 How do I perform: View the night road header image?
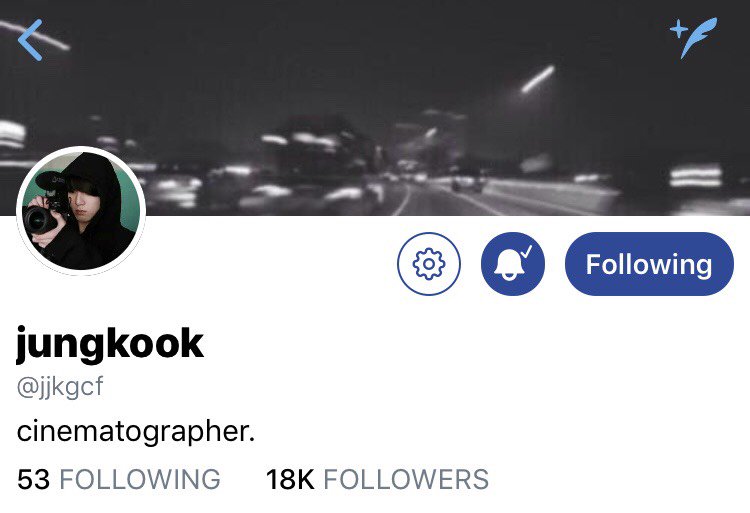click(x=375, y=108)
